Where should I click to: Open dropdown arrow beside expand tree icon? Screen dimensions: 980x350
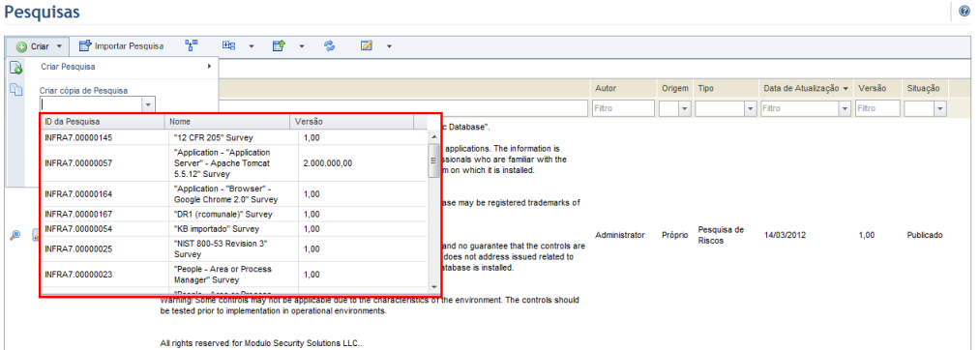click(252, 46)
